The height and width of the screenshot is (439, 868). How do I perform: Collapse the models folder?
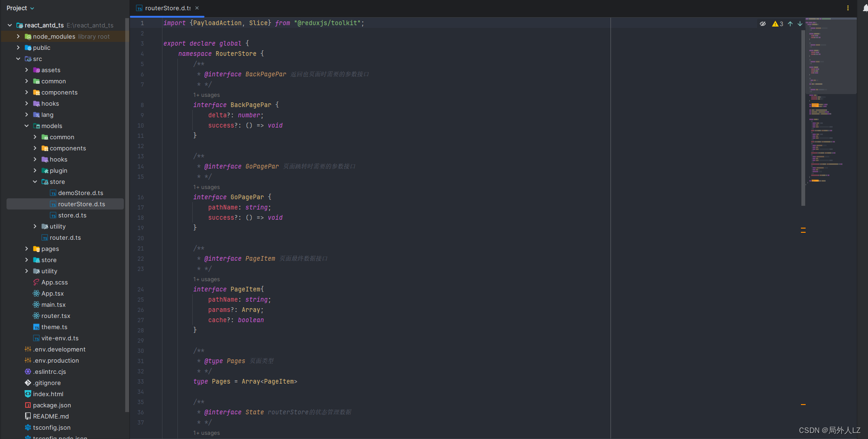point(27,126)
